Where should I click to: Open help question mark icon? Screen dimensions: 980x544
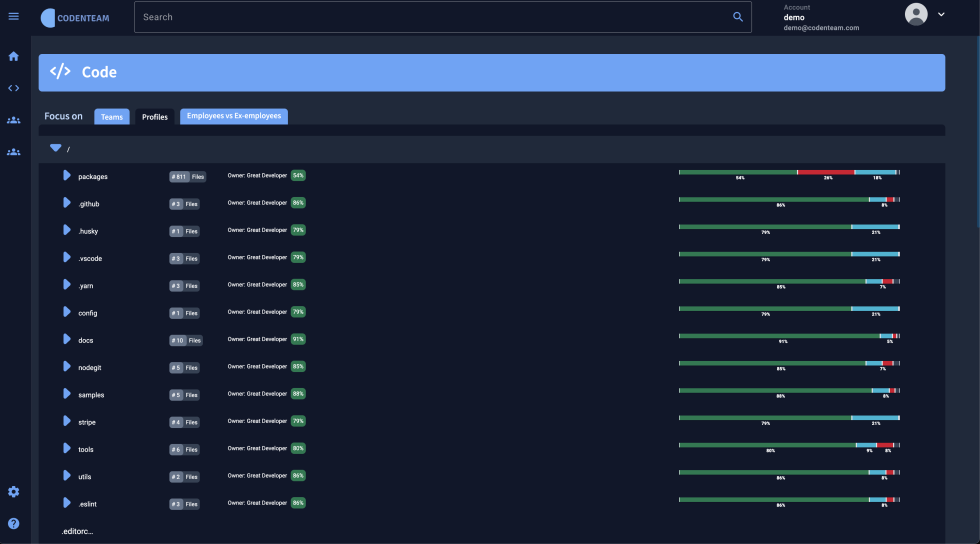(x=13, y=523)
